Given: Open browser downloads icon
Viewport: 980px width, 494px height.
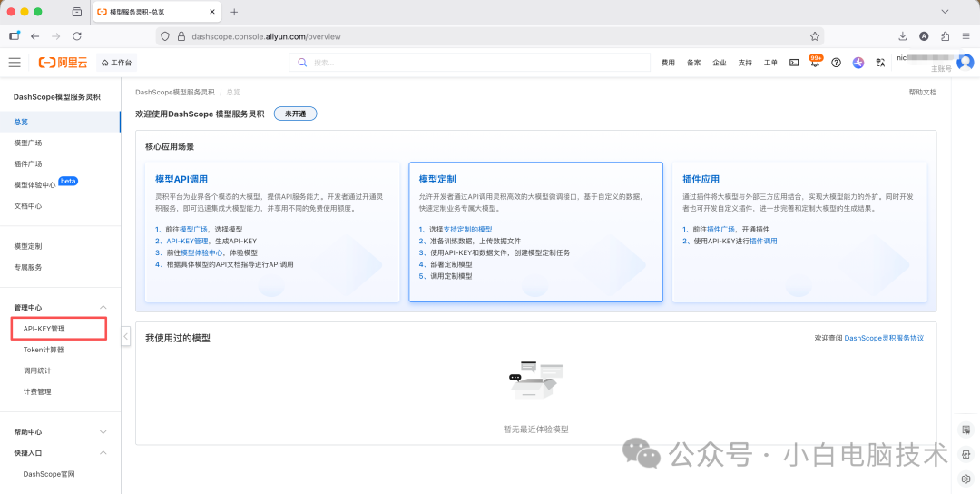Looking at the screenshot, I should coord(903,36).
